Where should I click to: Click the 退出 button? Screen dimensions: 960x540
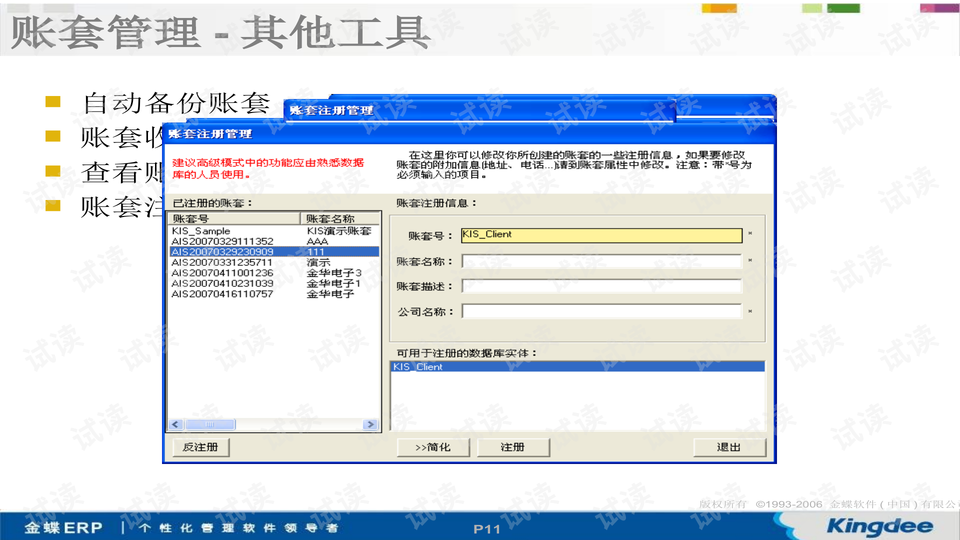click(729, 447)
